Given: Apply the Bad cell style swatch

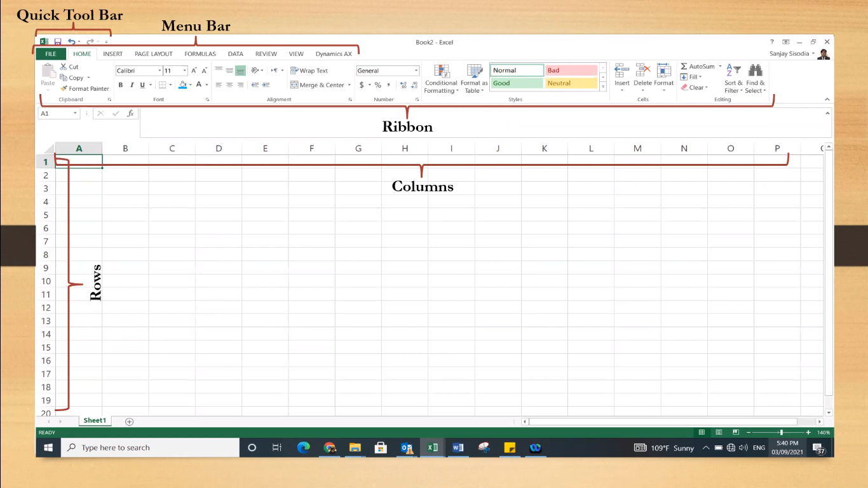Looking at the screenshot, I should [x=571, y=71].
